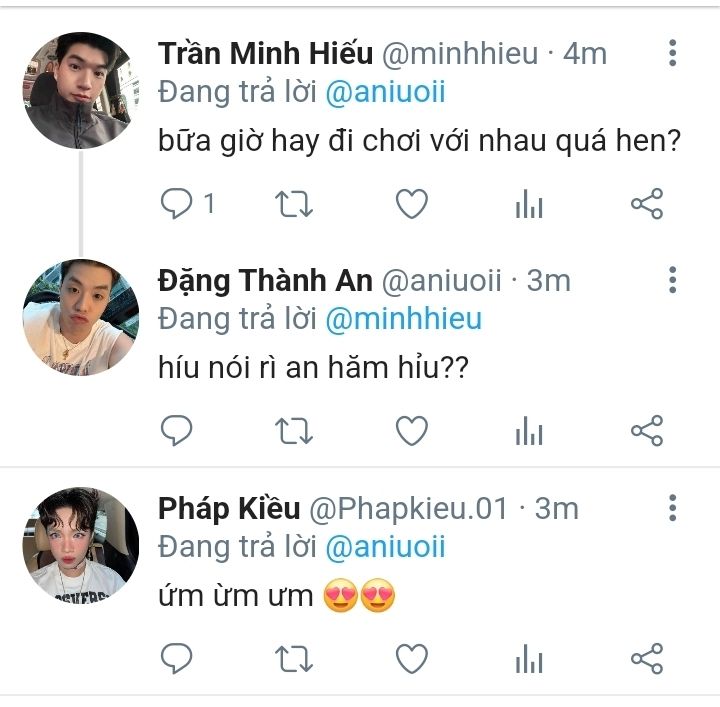View analytics on Pháp Kiều's tweet
Image resolution: width=720 pixels, height=707 pixels.
529,660
